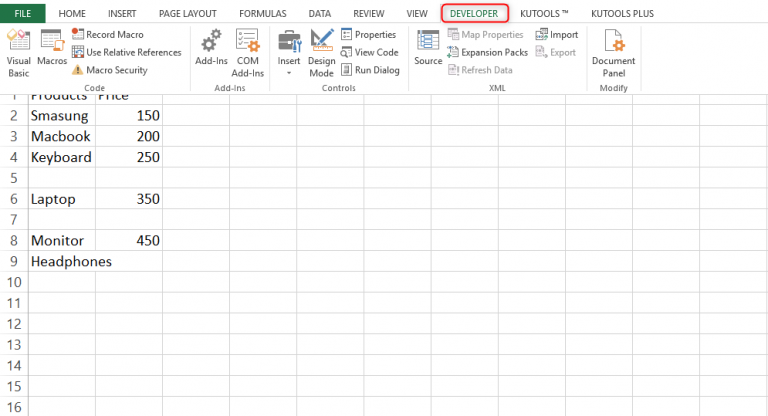Open the Visual Basic editor
768x416 pixels.
[x=18, y=51]
